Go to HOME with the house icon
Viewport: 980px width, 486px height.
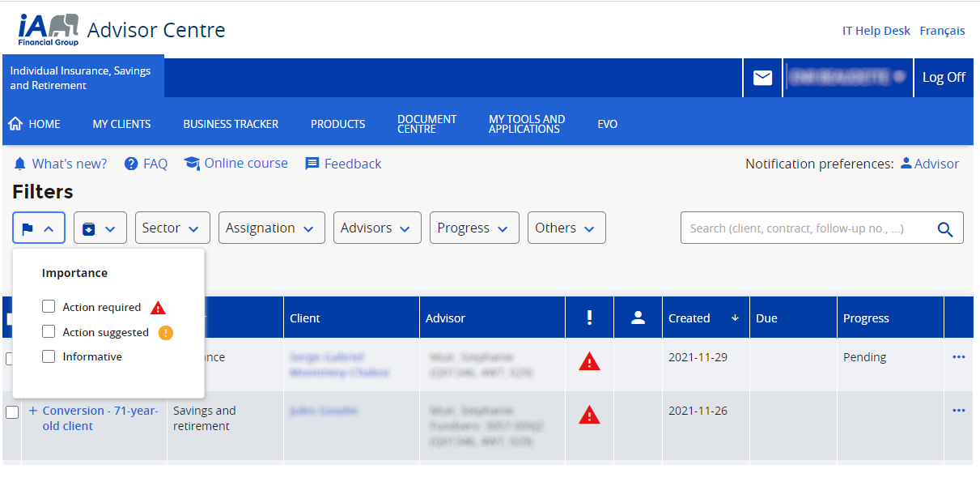(x=34, y=124)
